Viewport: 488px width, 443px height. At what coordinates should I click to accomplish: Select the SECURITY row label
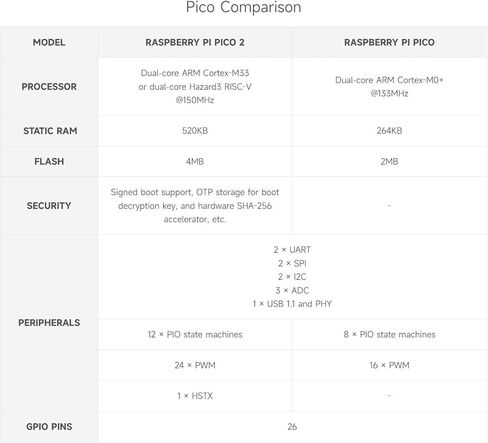[x=49, y=206]
